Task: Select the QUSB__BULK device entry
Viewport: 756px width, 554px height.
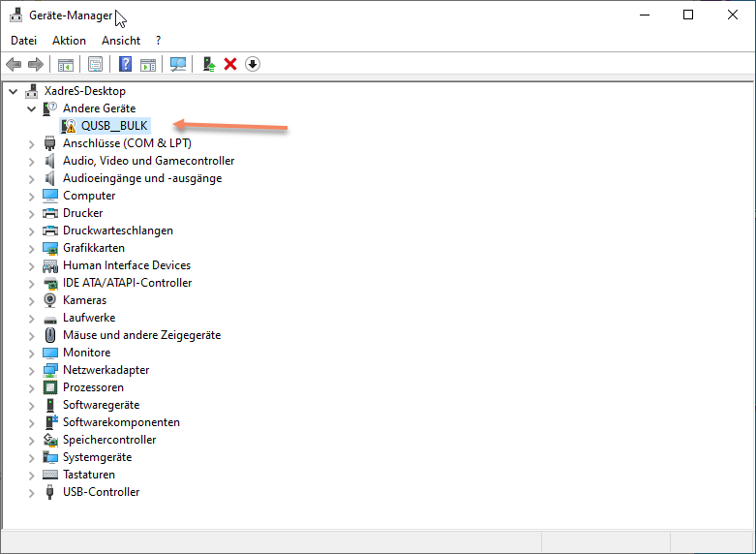Action: point(113,126)
